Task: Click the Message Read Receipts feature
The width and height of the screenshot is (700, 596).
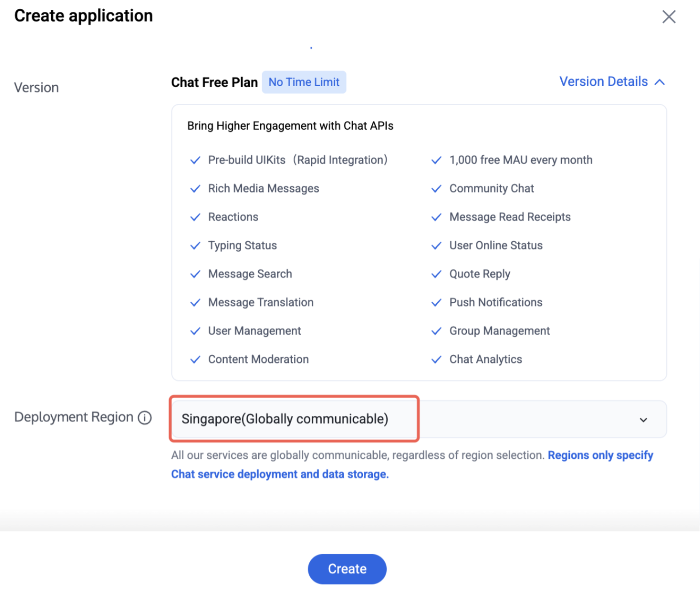Action: (510, 217)
